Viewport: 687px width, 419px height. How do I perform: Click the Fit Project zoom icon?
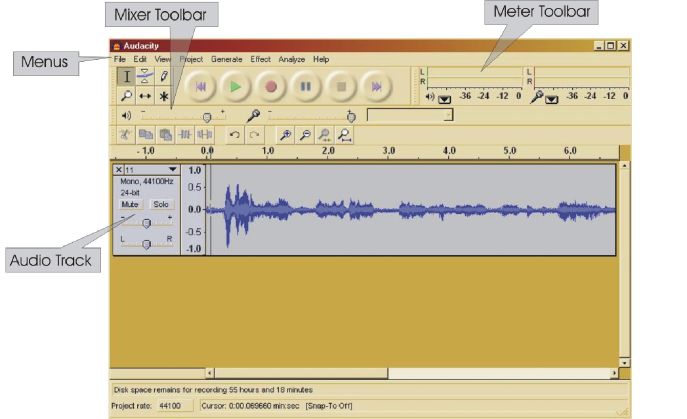pyautogui.click(x=345, y=135)
